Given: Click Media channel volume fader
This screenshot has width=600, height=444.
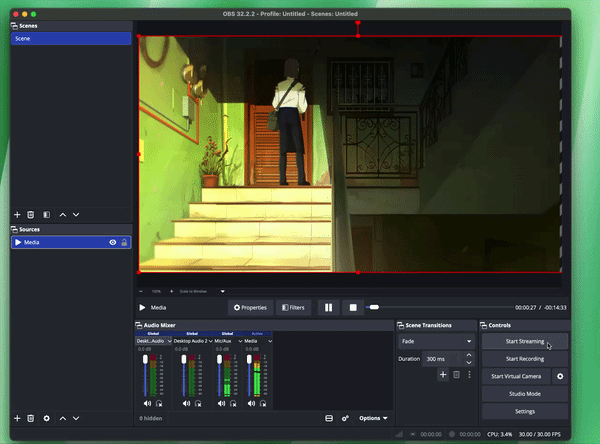Looking at the screenshot, I should [x=249, y=359].
